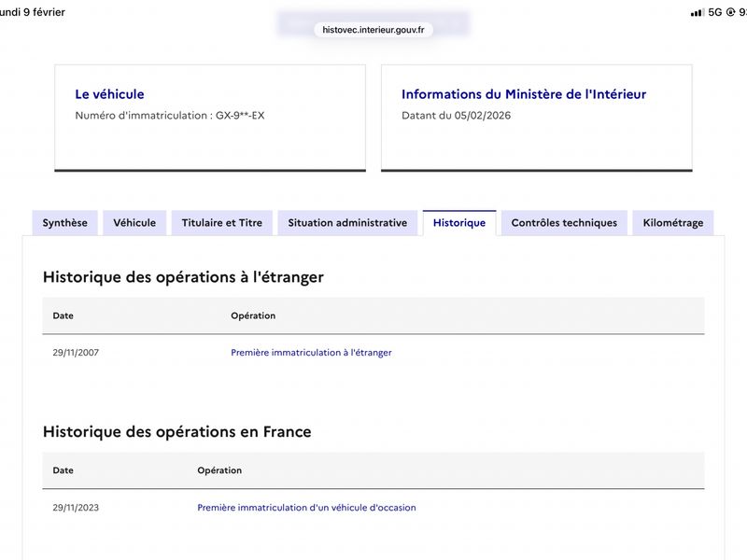Select the Titulaire et Titre tab
747x560 pixels.
[x=222, y=223]
